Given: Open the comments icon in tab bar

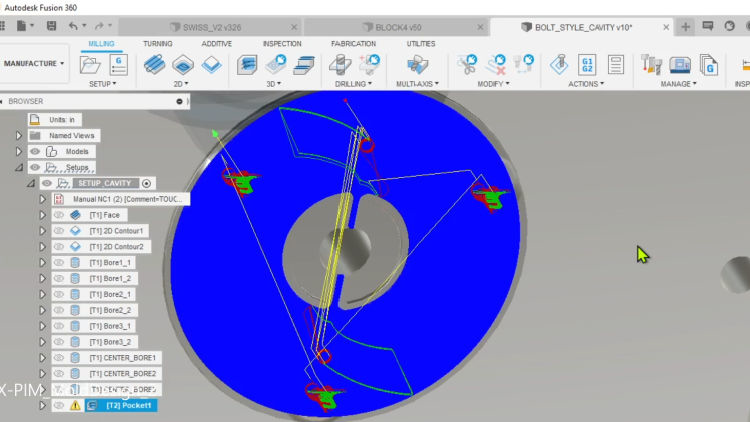Looking at the screenshot, I should click(x=708, y=26).
